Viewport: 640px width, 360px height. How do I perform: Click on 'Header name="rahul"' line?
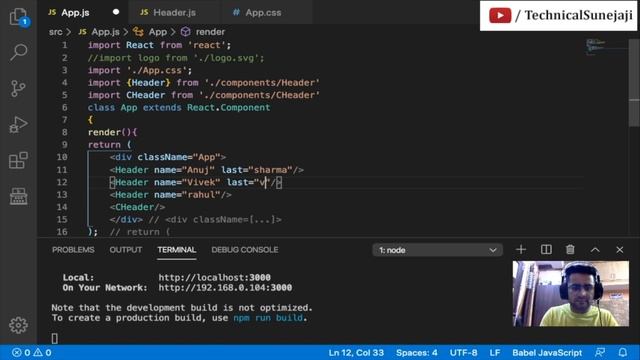(170, 195)
